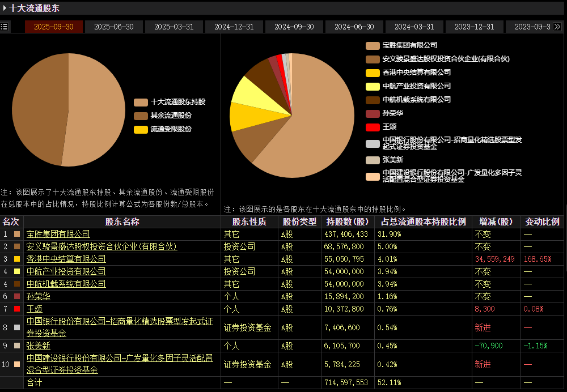Viewport: 567px width, 392px height.
Task: Open 中航产业投资有限公司 link in table
Action: pos(66,271)
